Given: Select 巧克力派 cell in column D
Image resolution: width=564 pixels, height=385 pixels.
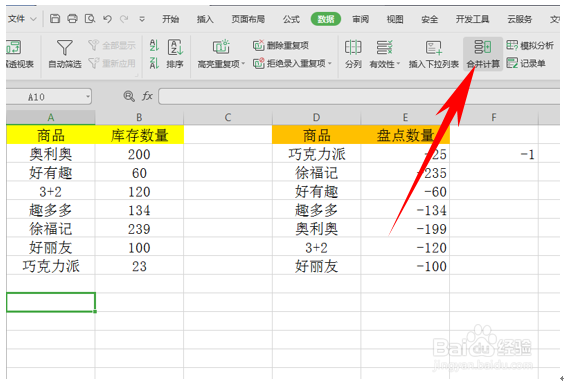Looking at the screenshot, I should coord(317,154).
